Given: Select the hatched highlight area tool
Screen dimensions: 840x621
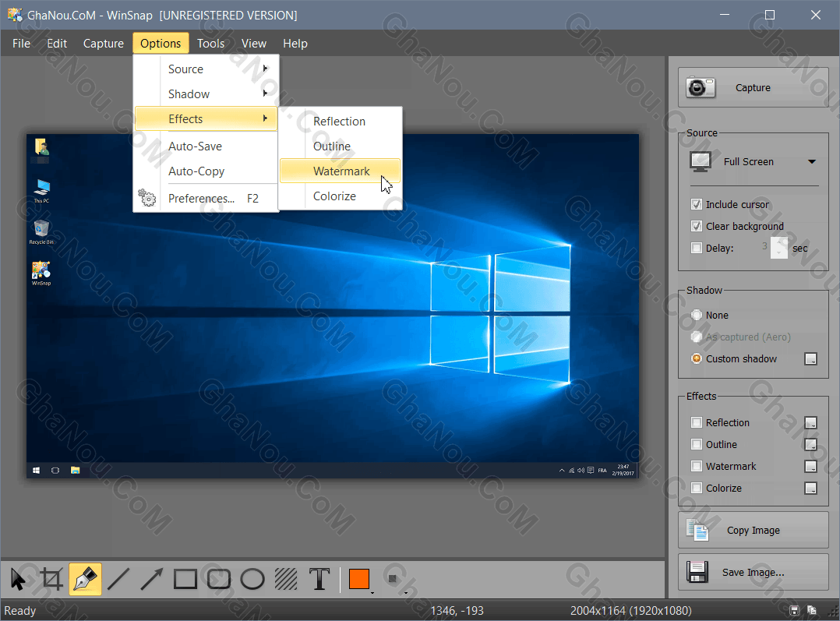Looking at the screenshot, I should coord(286,579).
